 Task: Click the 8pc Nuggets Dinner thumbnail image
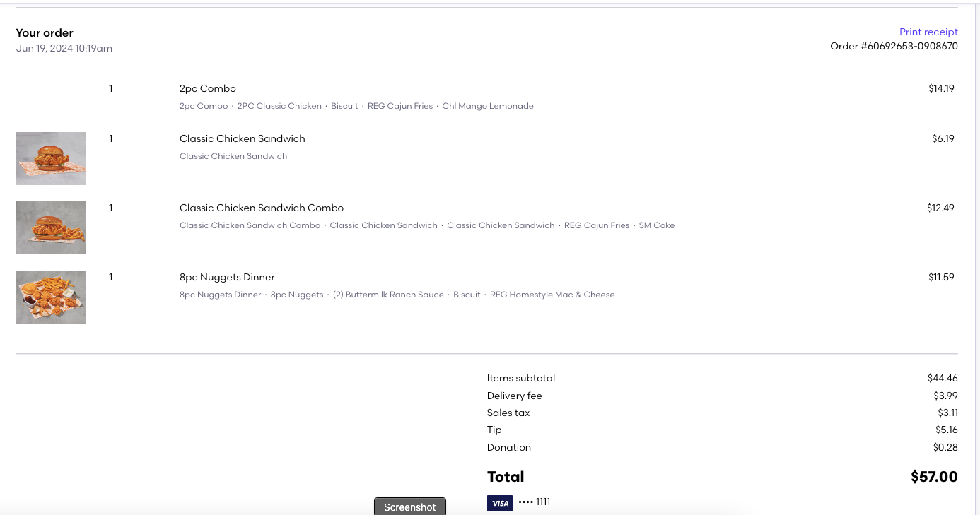pos(51,297)
